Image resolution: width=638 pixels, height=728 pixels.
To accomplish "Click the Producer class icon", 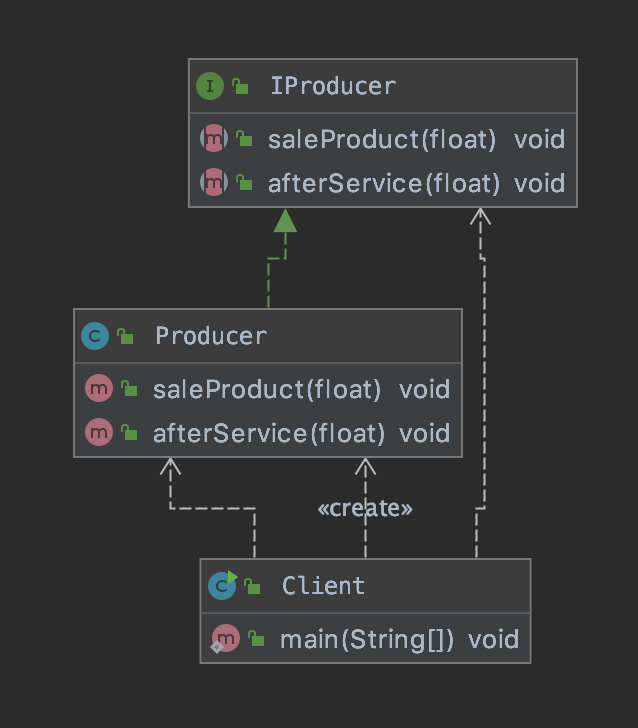I will tap(94, 336).
